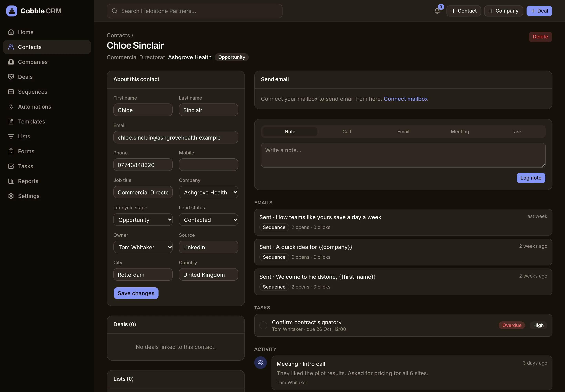Click Save changes button
565x392 pixels.
136,293
